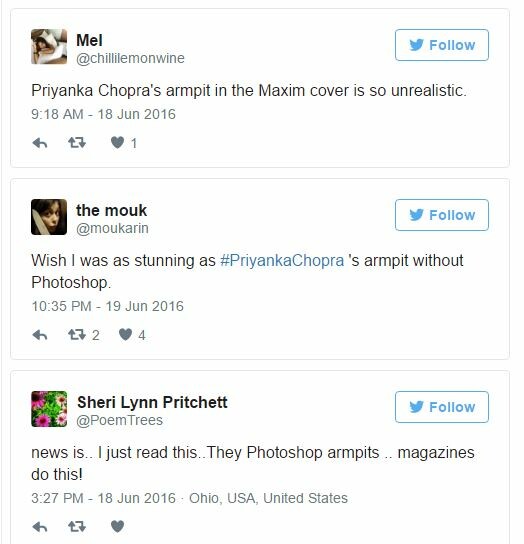524x544 pixels.
Task: Retweet Mel's Maxim cover tweet
Action: coord(77,143)
